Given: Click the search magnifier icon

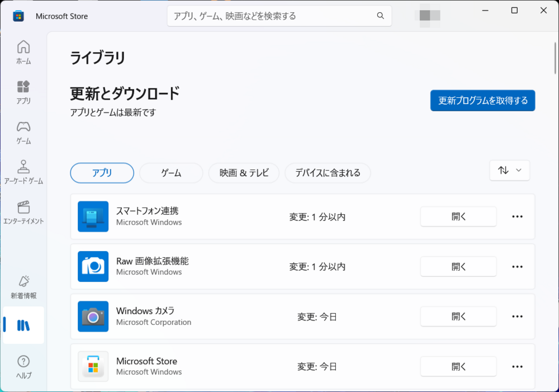Looking at the screenshot, I should coord(380,16).
